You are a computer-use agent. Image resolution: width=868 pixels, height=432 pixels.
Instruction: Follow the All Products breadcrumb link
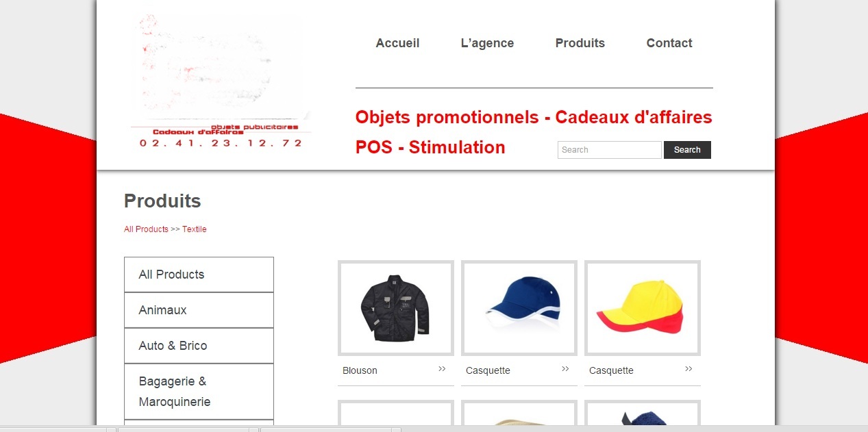146,229
